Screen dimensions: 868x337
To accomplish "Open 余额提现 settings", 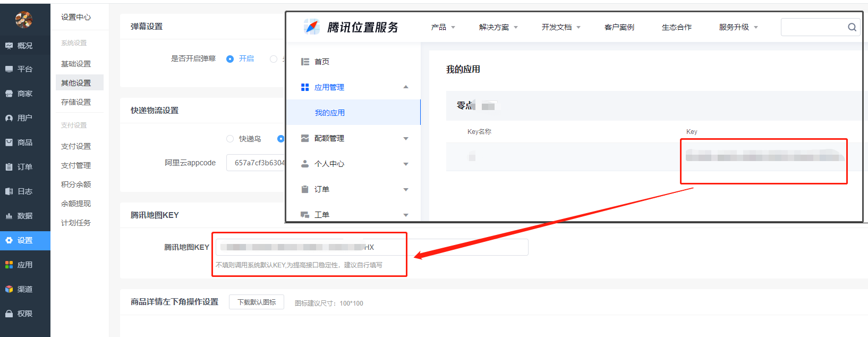I will tap(76, 204).
